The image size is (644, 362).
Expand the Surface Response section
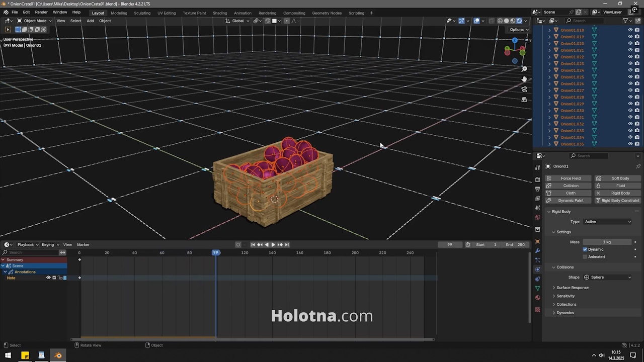tap(572, 288)
